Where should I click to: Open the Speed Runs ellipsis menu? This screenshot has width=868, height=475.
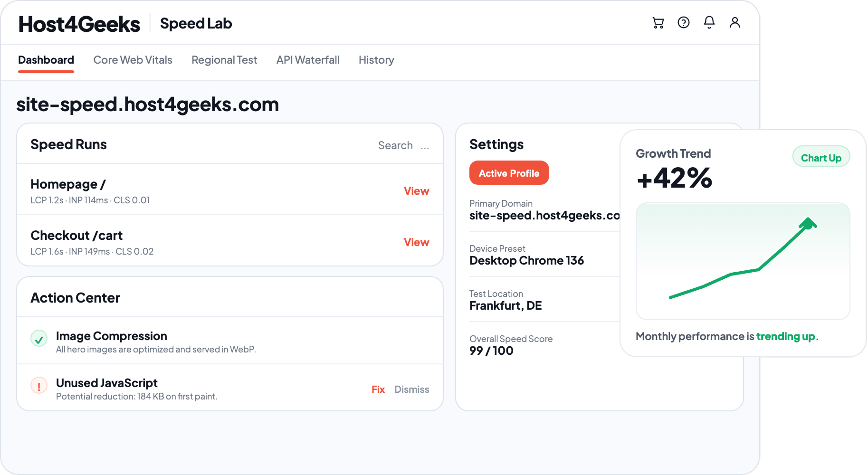(425, 146)
